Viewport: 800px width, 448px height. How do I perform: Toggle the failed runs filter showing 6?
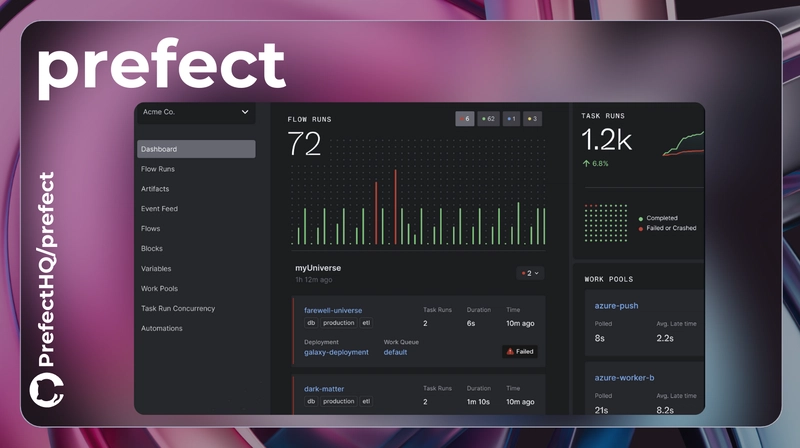point(465,119)
